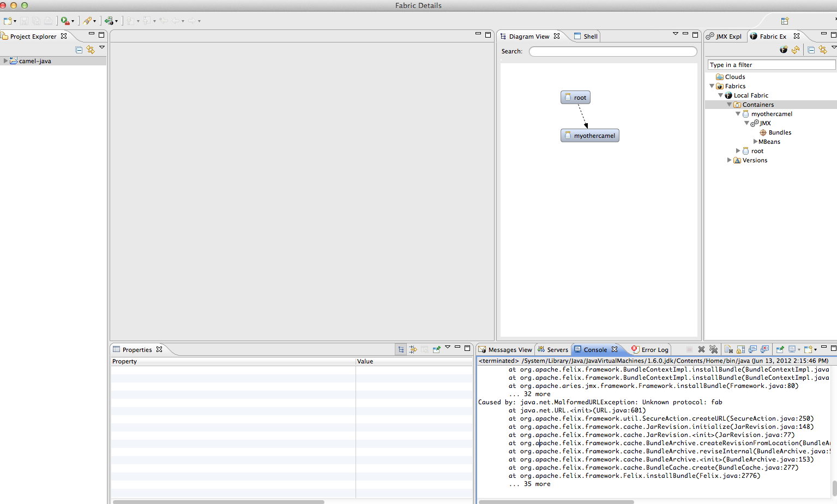Viewport: 837px width, 504px height.
Task: Open the Run toolbar dropdown arrow
Action: pos(73,21)
